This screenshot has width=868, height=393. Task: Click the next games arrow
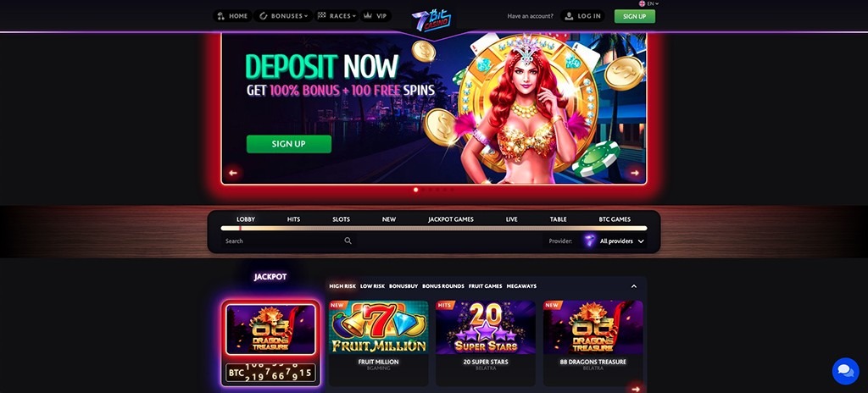[x=636, y=389]
